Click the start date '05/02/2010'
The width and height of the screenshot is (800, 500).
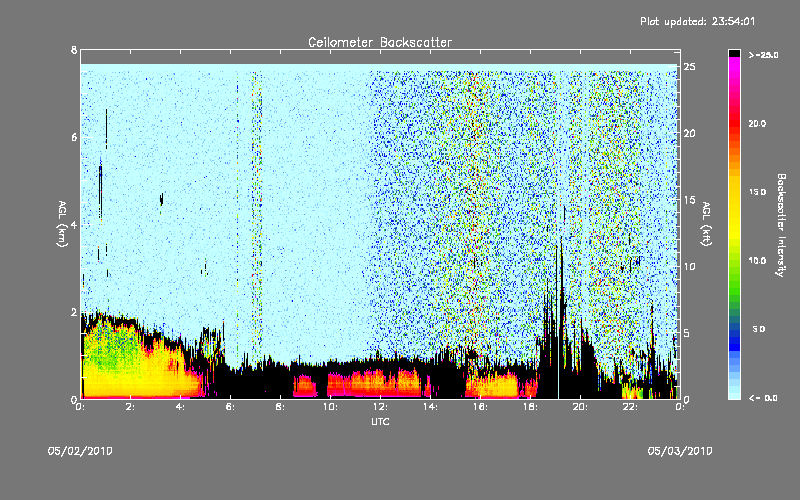[x=80, y=451]
